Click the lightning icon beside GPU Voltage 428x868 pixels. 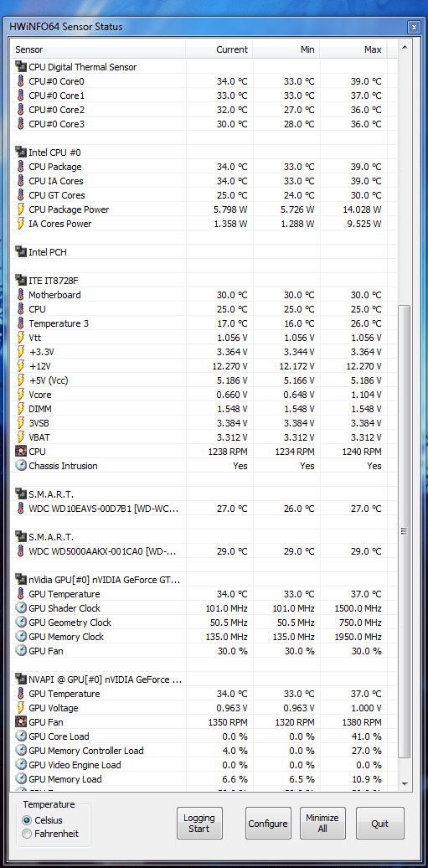tap(21, 708)
